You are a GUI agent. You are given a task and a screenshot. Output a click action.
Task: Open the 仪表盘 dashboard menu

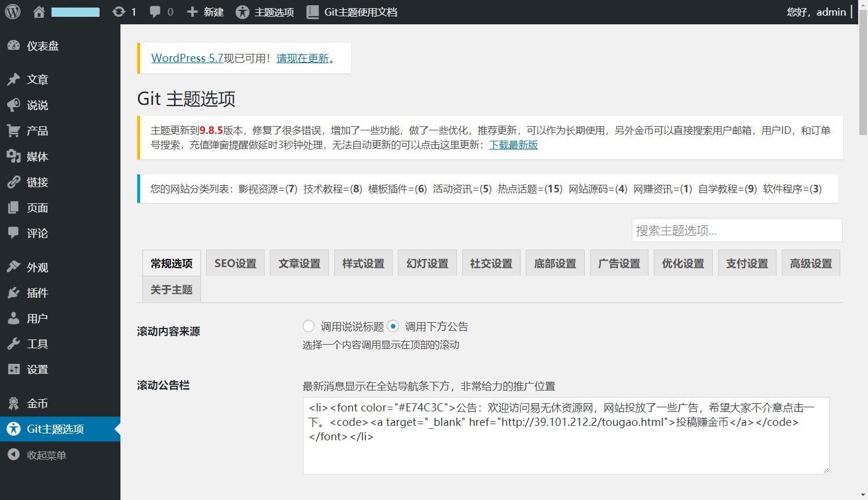tap(42, 46)
